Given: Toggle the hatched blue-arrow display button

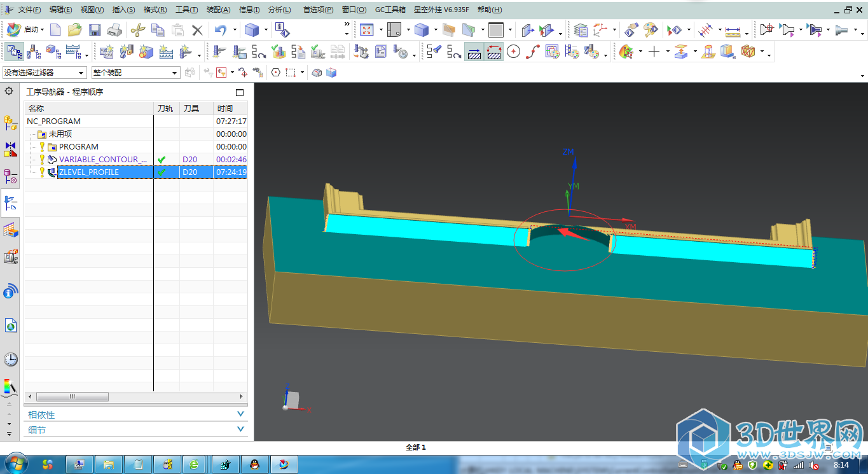Looking at the screenshot, I should click(474, 52).
